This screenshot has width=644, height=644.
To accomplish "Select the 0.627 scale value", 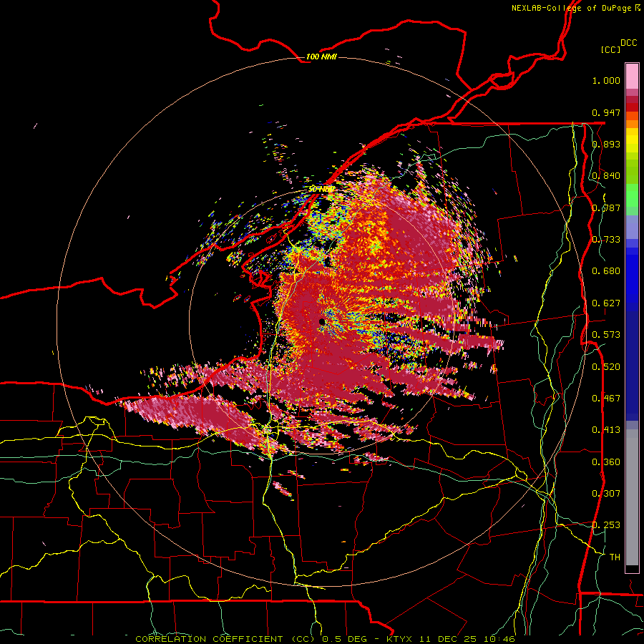I will (x=606, y=303).
